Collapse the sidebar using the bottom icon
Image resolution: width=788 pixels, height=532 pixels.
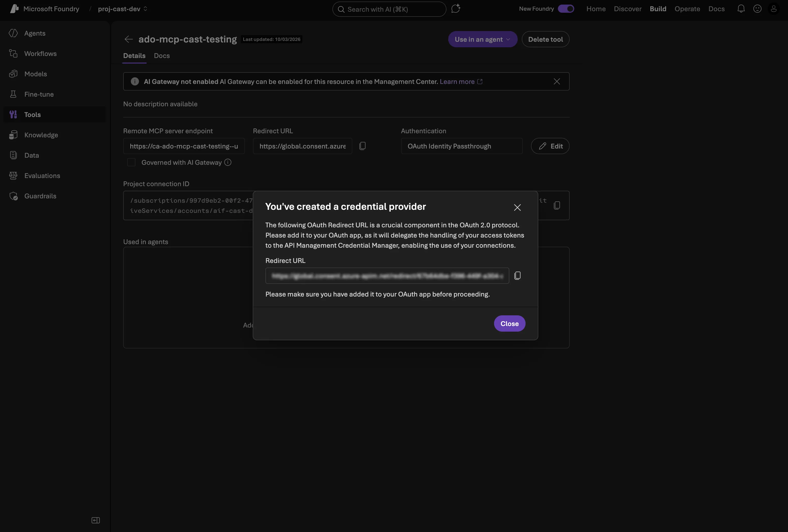coord(96,520)
